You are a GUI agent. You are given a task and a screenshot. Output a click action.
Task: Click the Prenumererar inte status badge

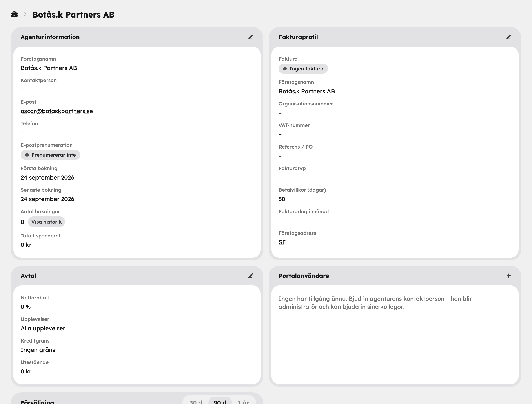pyautogui.click(x=51, y=155)
